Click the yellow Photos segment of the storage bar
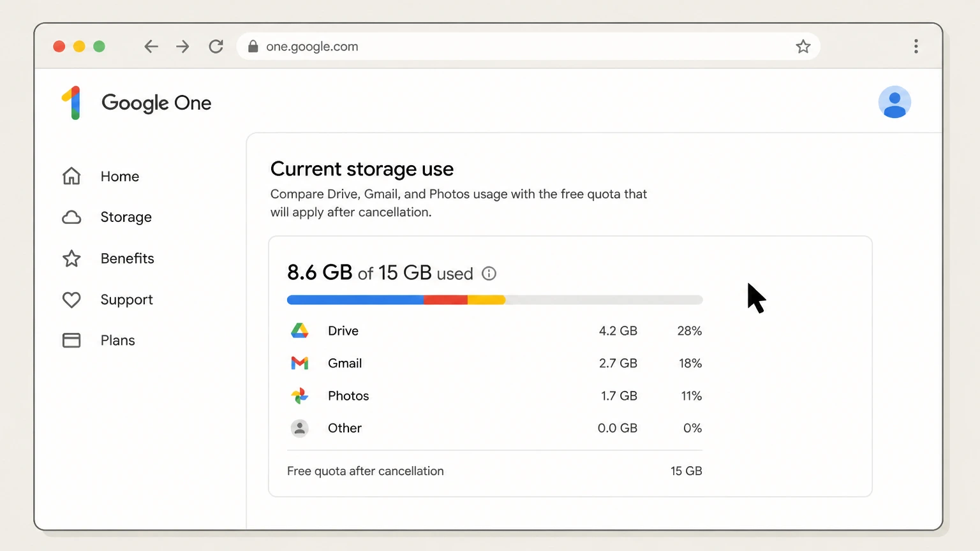Image resolution: width=980 pixels, height=551 pixels. [x=486, y=300]
